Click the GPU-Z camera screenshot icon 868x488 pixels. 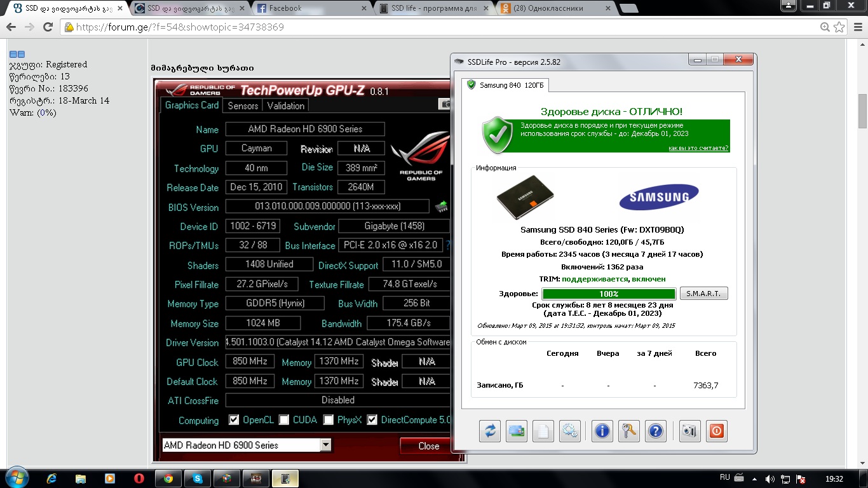point(445,105)
